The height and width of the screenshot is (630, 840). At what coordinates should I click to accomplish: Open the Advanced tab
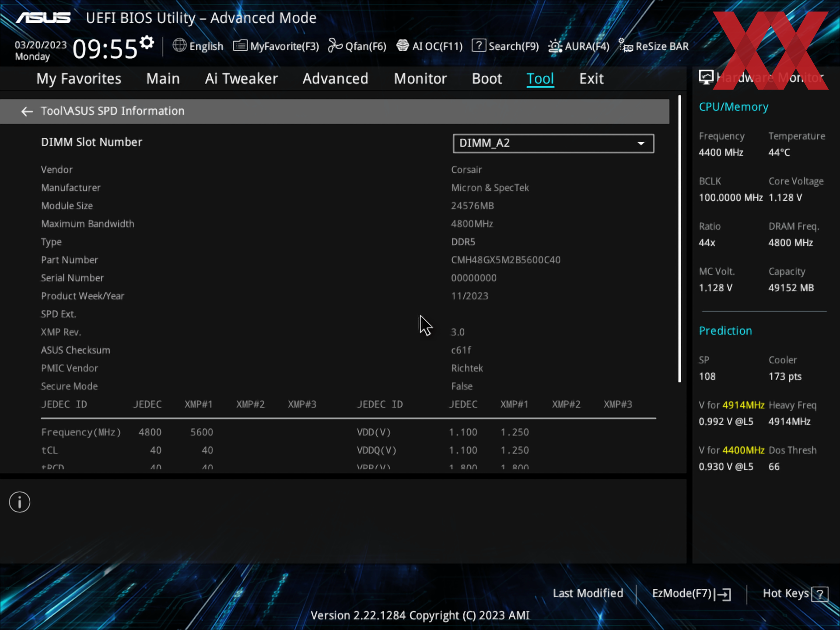click(335, 79)
